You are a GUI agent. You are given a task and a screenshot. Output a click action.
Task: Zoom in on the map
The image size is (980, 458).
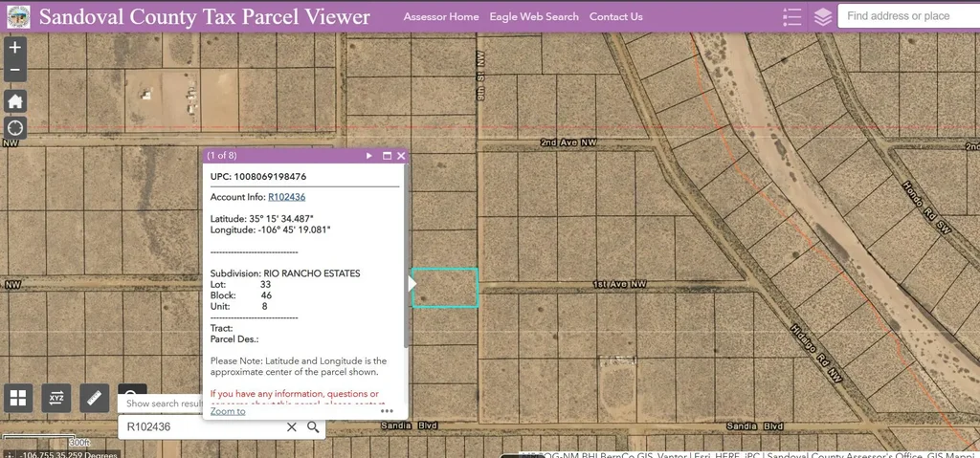tap(15, 47)
